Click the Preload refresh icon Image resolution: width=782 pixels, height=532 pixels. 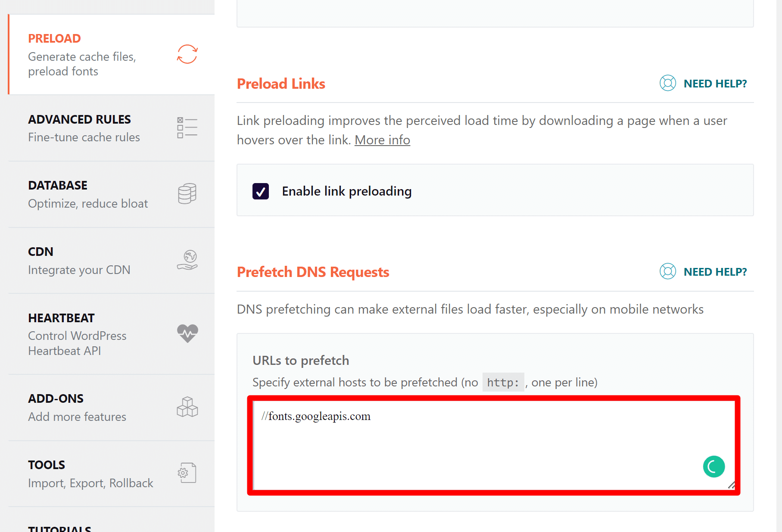click(187, 54)
